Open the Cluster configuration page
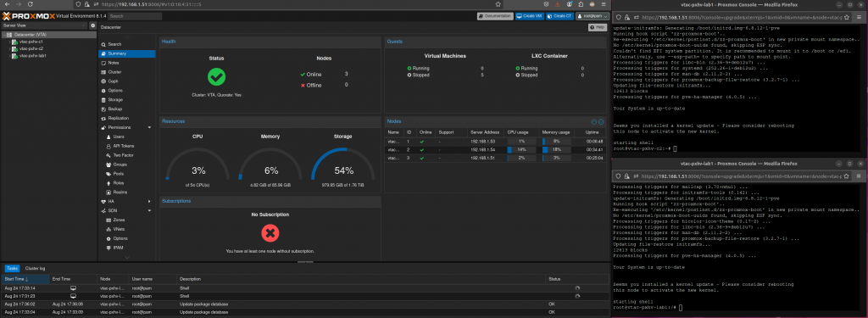This screenshot has width=868, height=318. (127, 72)
